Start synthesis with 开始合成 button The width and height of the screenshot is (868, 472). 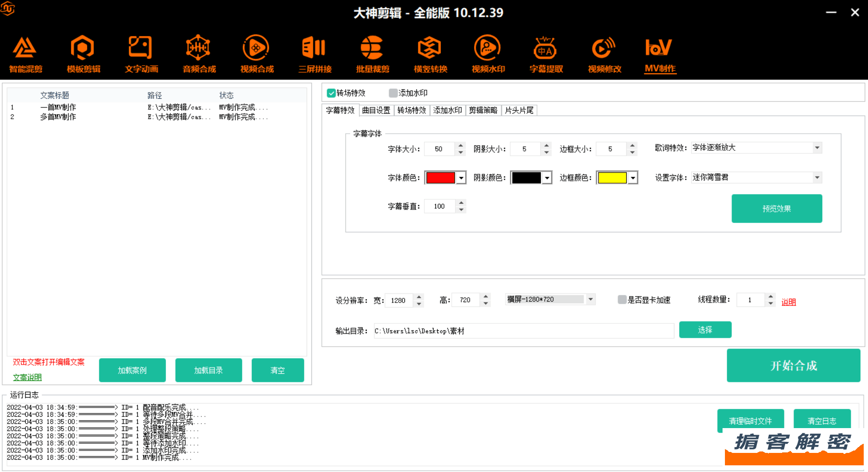pos(793,366)
